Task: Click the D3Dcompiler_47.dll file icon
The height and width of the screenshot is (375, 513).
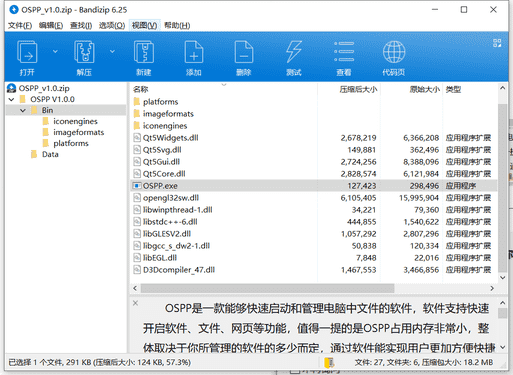Action: (x=137, y=269)
